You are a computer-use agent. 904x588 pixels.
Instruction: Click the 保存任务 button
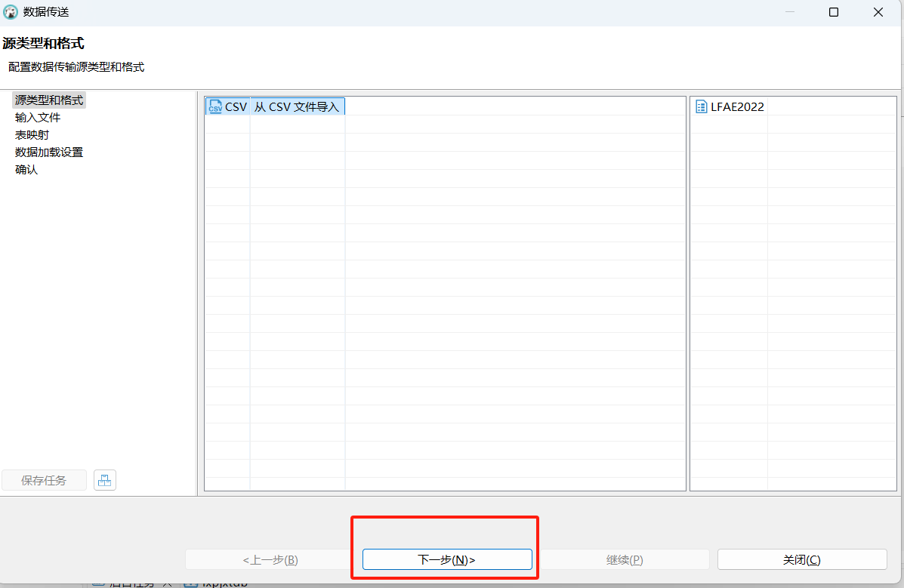(44, 480)
